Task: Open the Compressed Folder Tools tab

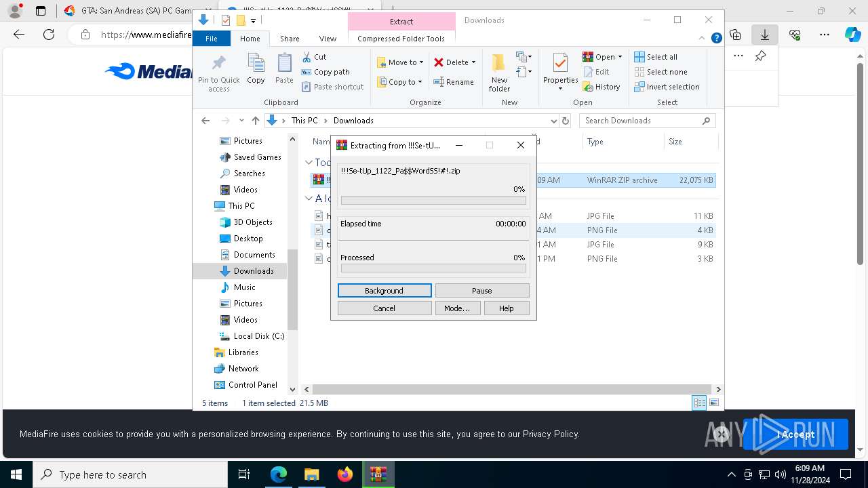Action: point(401,39)
